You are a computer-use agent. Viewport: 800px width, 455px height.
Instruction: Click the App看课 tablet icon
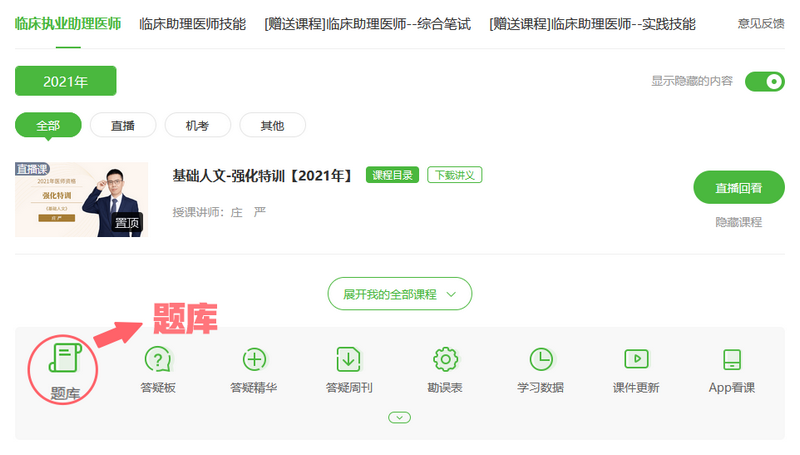732,359
